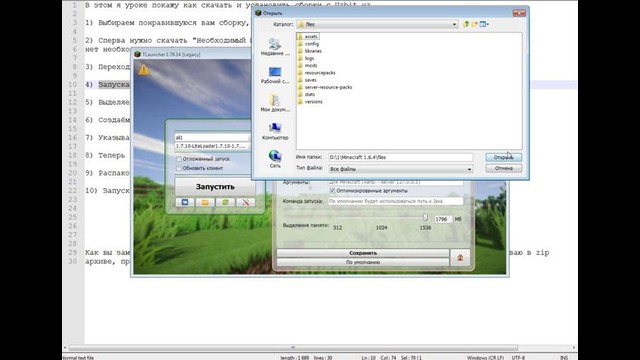Click the editor horizontal scrollbar
Screen dimensions: 640x360
[293, 348]
